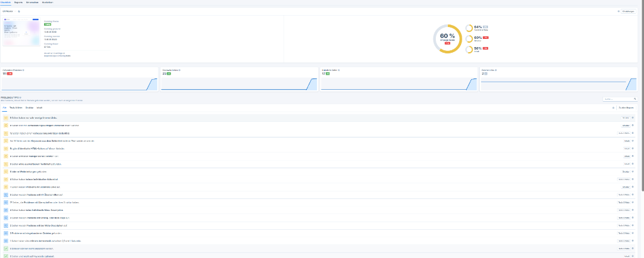The image size is (644, 258).
Task: Select the Tech. & Meta filter tab
Action: tap(17, 107)
